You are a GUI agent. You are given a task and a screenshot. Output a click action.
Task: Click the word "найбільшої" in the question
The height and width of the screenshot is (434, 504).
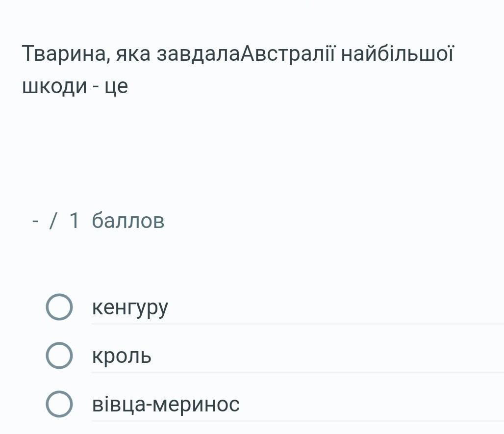tap(398, 53)
